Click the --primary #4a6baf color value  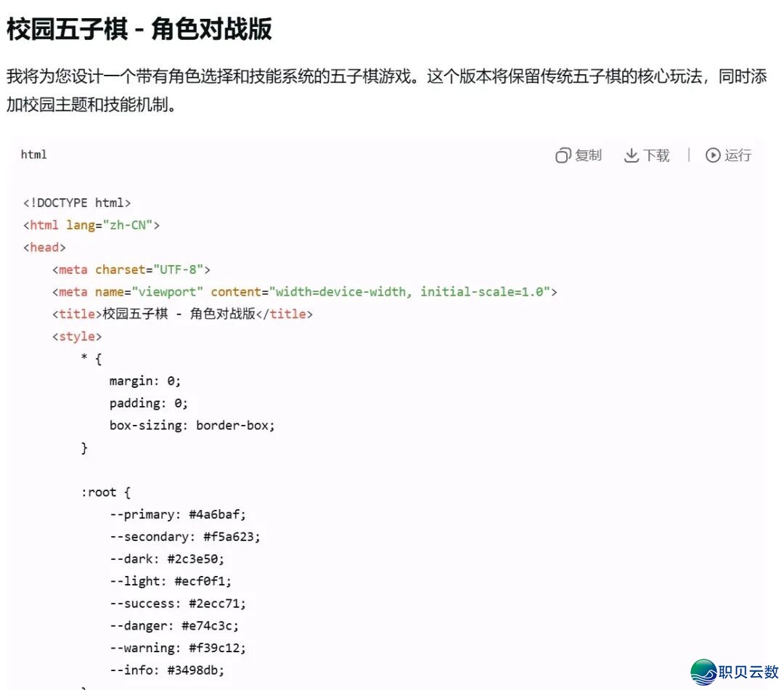[x=218, y=514]
